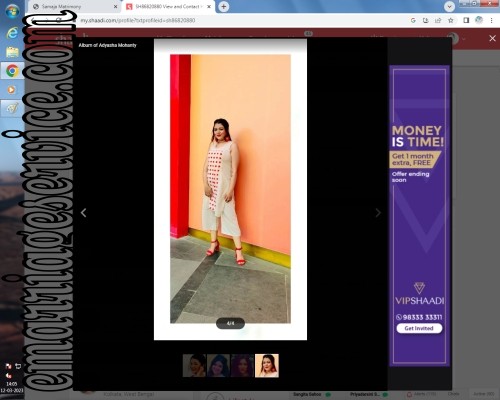Close the photo album overlay
The height and width of the screenshot is (400, 500).
coord(492,38)
